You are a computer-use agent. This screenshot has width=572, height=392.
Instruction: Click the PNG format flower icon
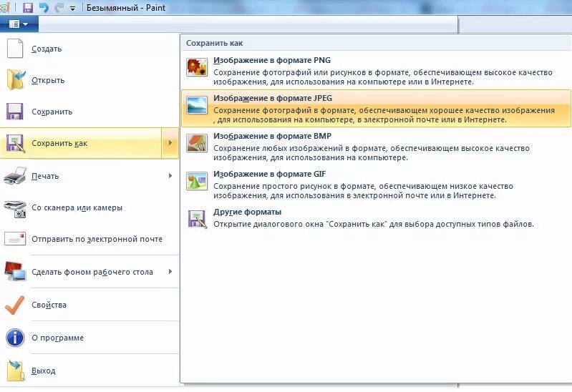tap(197, 67)
